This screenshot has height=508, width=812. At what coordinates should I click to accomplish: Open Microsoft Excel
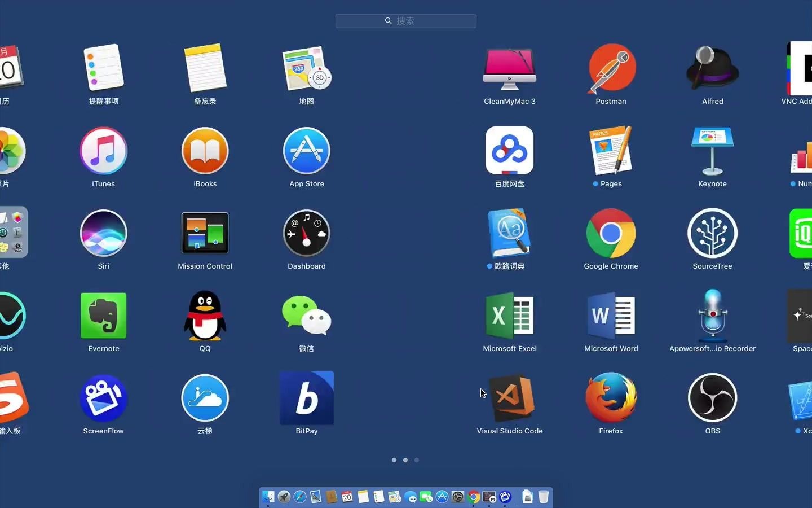coord(510,315)
